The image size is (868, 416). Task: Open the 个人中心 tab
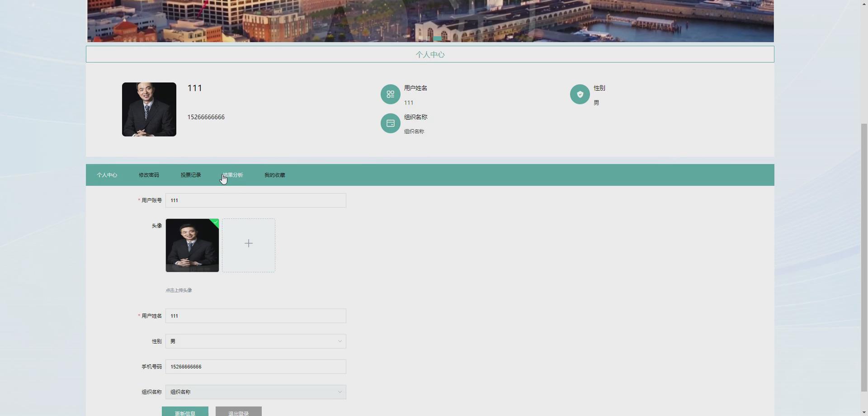point(107,175)
